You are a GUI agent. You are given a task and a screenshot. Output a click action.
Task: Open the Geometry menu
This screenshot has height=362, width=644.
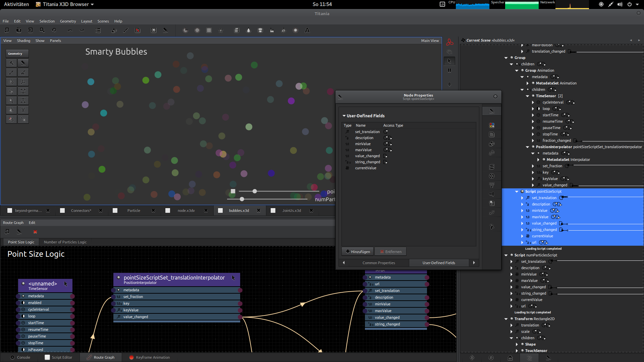pyautogui.click(x=68, y=21)
